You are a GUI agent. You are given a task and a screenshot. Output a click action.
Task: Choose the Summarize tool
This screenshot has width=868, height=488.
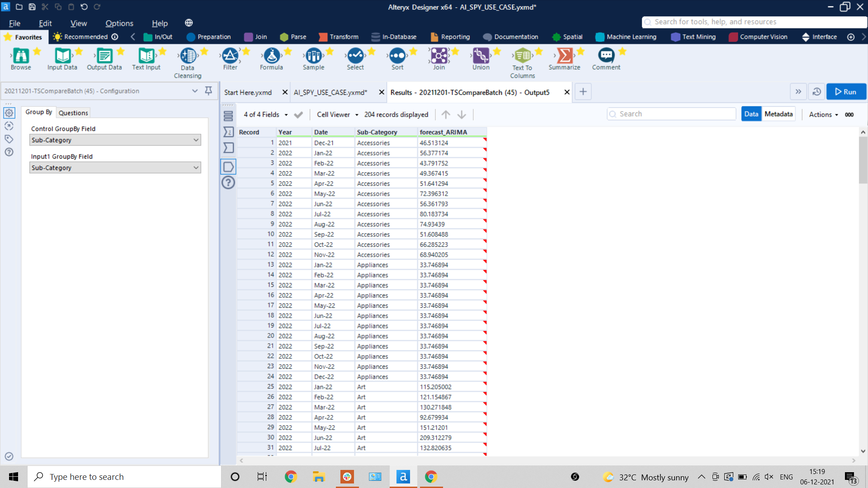(565, 58)
